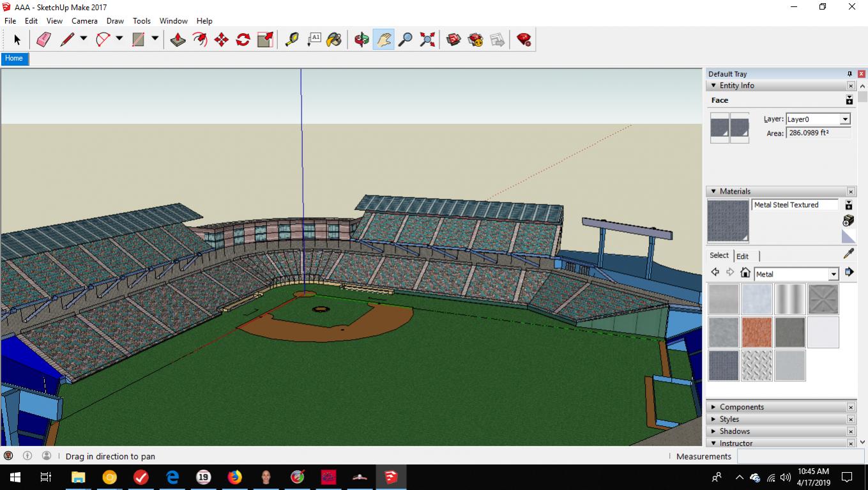Expand the Components panel
The height and width of the screenshot is (490, 868).
tap(713, 407)
